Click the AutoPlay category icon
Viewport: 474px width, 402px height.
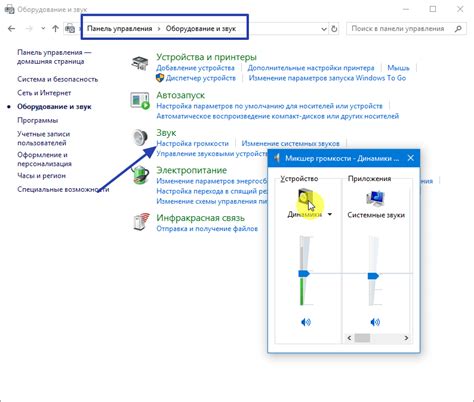[140, 100]
